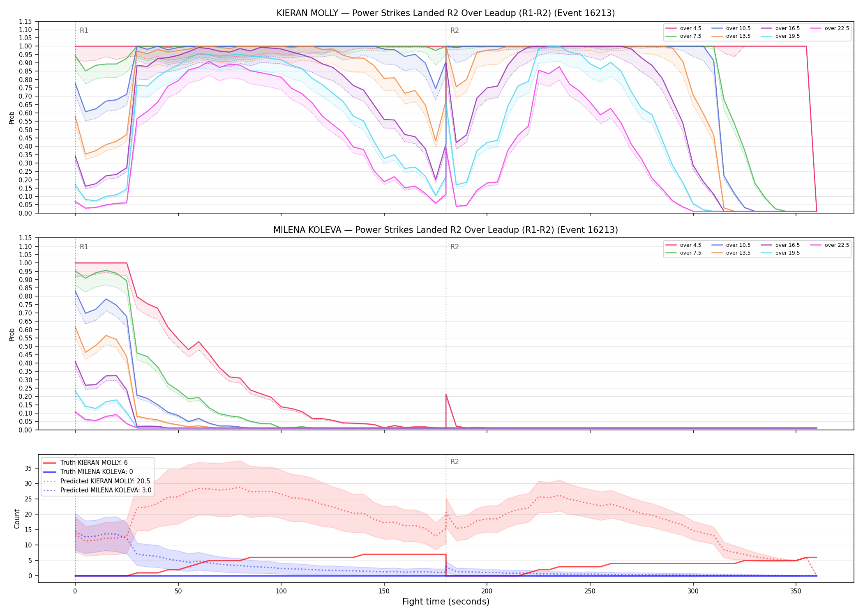Image resolution: width=863 pixels, height=616 pixels.
Task: Click the R2 round marker in Milena Koleva chart
Action: [x=455, y=247]
